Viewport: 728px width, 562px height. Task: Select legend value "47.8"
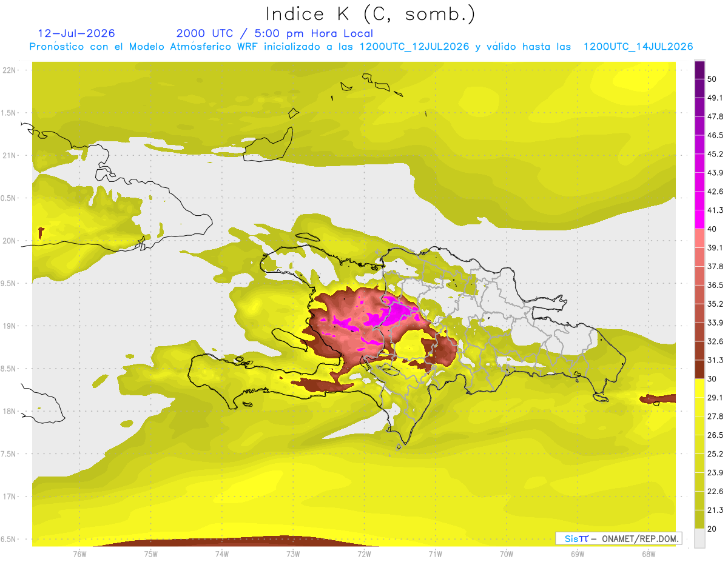pyautogui.click(x=715, y=116)
